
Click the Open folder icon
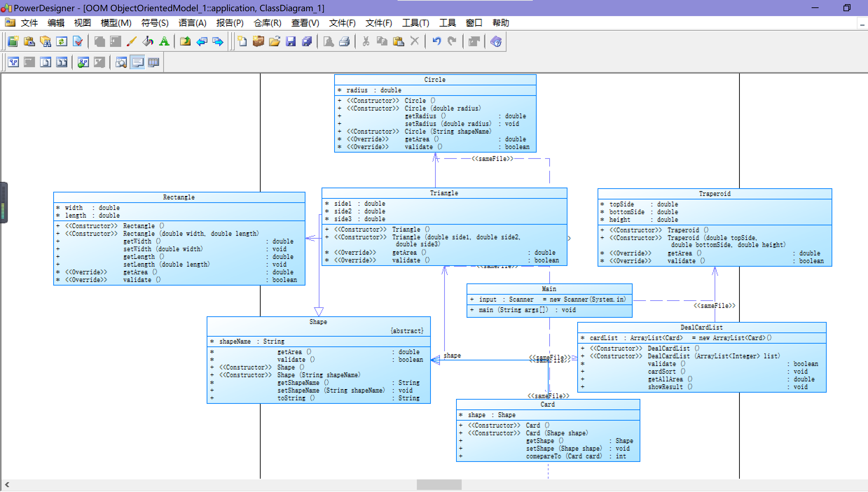pos(275,42)
